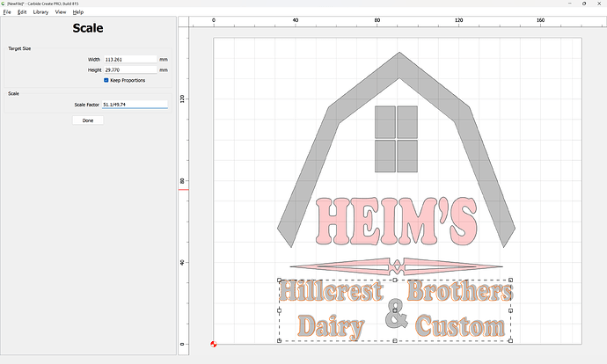Click the Width input field
This screenshot has width=607, height=364.
130,59
